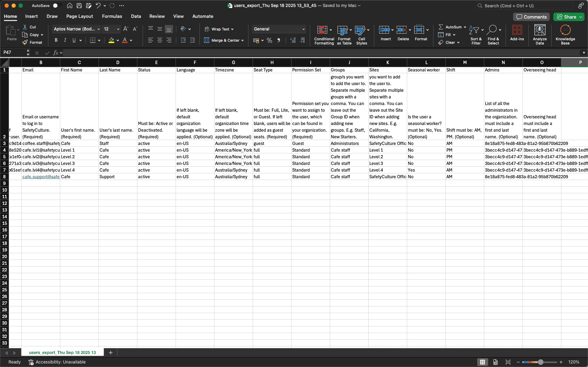Open the Review ribbon tab
This screenshot has width=588, height=367.
pyautogui.click(x=157, y=16)
